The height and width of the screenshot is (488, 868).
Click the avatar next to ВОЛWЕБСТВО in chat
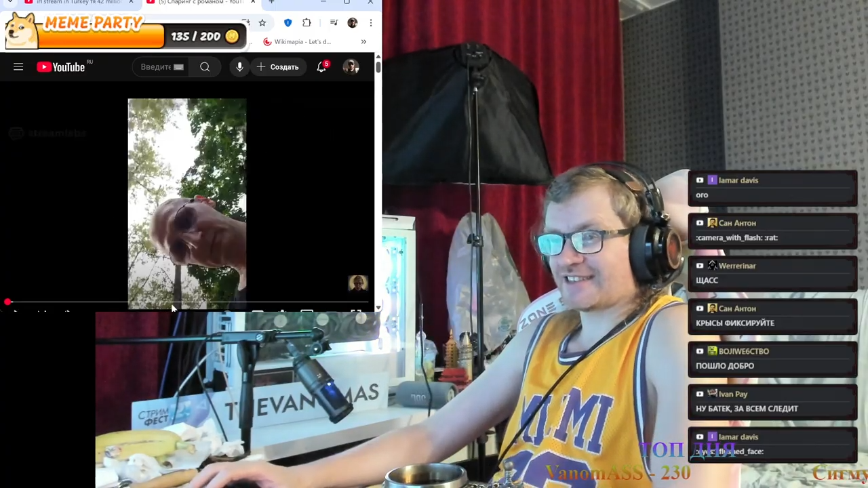click(x=712, y=351)
